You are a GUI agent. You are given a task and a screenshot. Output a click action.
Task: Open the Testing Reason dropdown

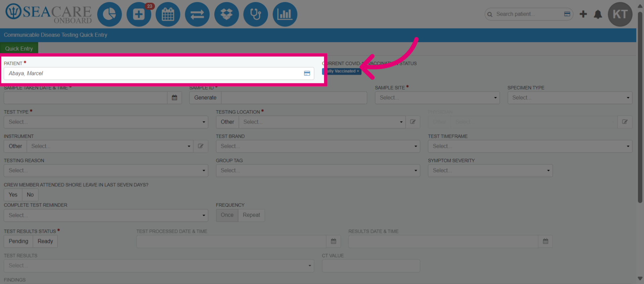(x=106, y=170)
